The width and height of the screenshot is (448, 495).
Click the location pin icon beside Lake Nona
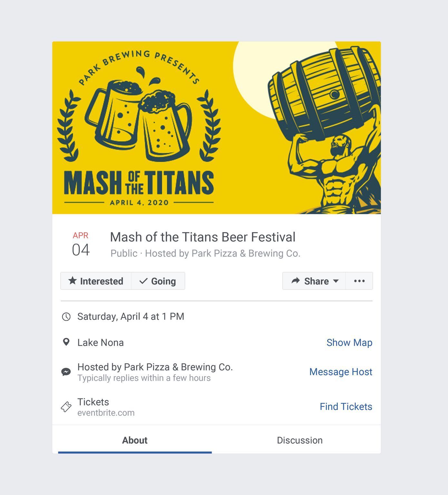pyautogui.click(x=66, y=342)
